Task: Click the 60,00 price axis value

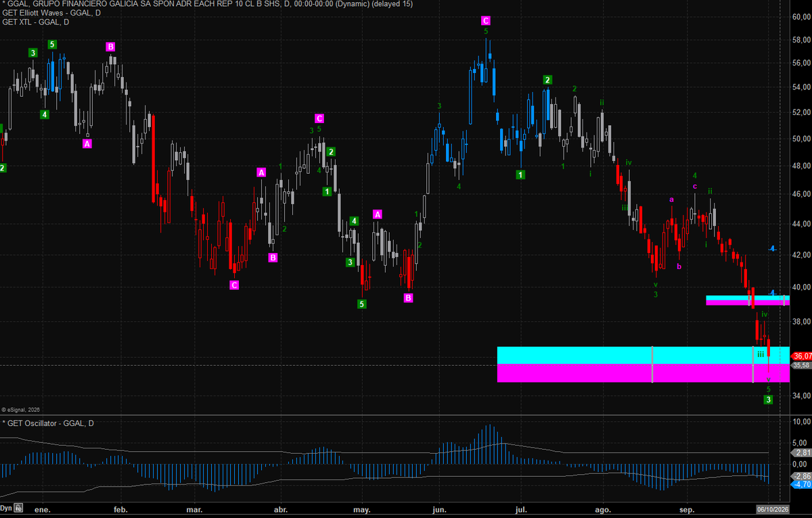Action: 801,17
